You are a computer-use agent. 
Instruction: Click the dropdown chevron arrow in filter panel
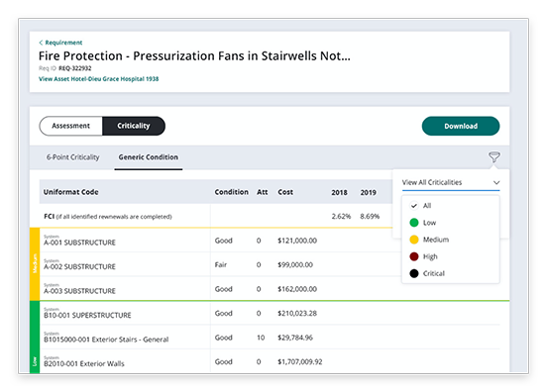496,182
